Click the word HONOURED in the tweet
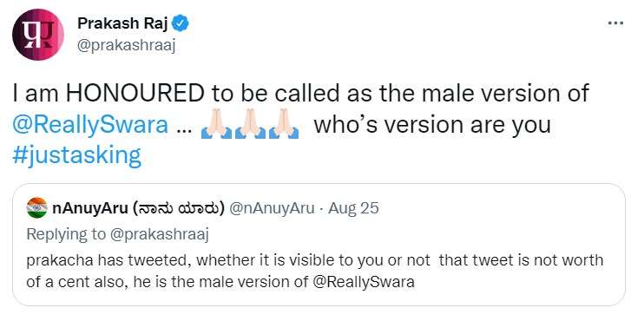Screen dimensions: 644x321 135,94
